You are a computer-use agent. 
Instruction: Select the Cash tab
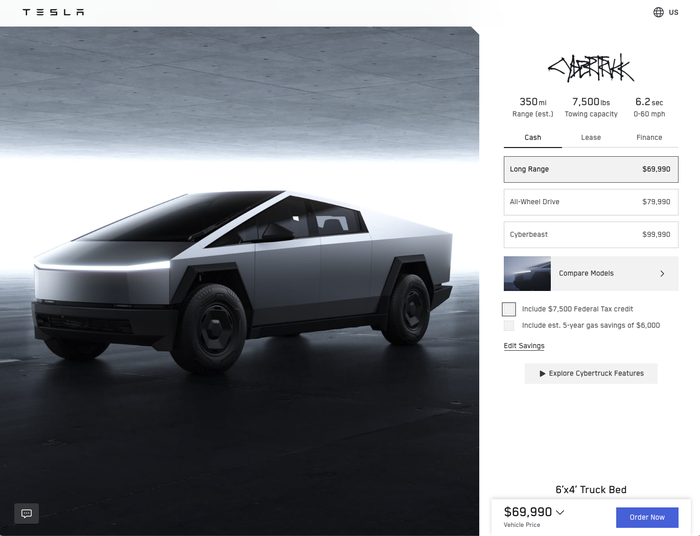pos(533,137)
